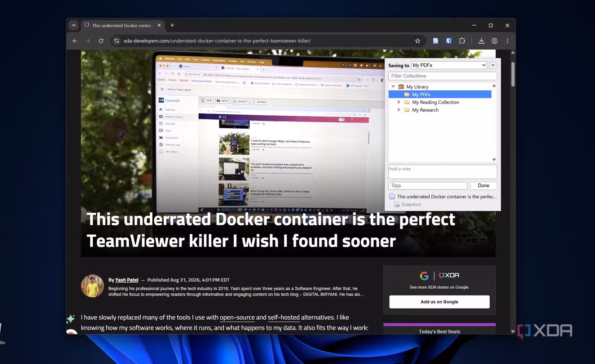Select the Docker container article tab

(x=122, y=25)
